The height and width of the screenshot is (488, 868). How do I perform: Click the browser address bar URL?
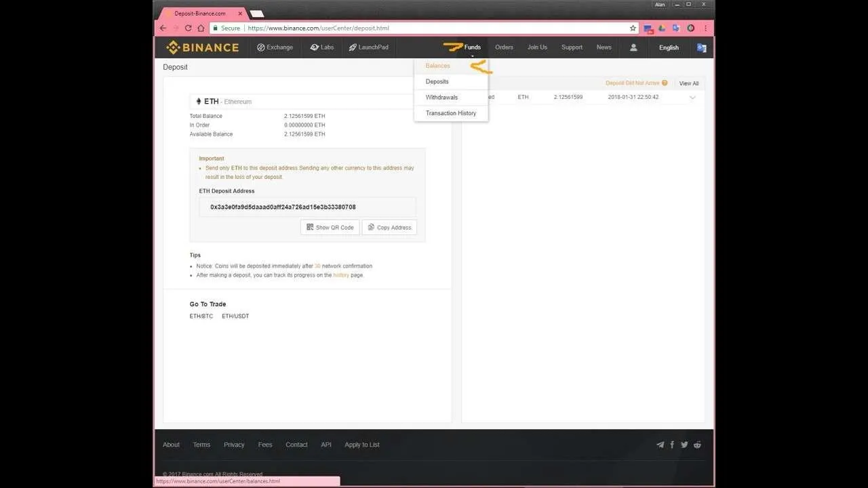tap(318, 28)
